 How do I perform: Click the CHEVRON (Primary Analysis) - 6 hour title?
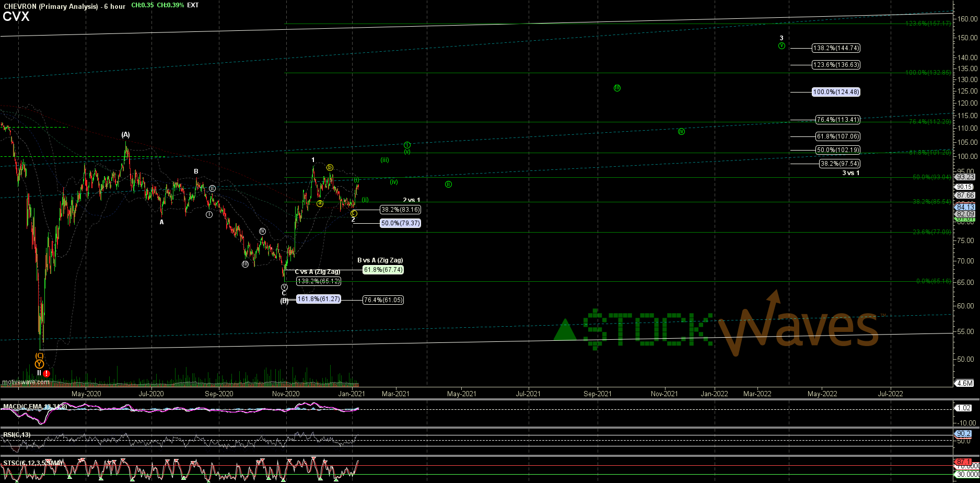pyautogui.click(x=64, y=6)
